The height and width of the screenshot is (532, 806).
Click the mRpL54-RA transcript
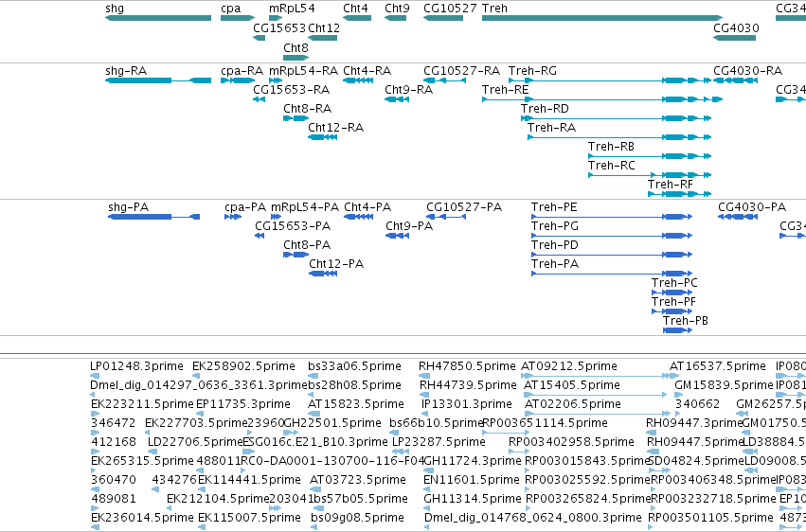click(x=276, y=80)
